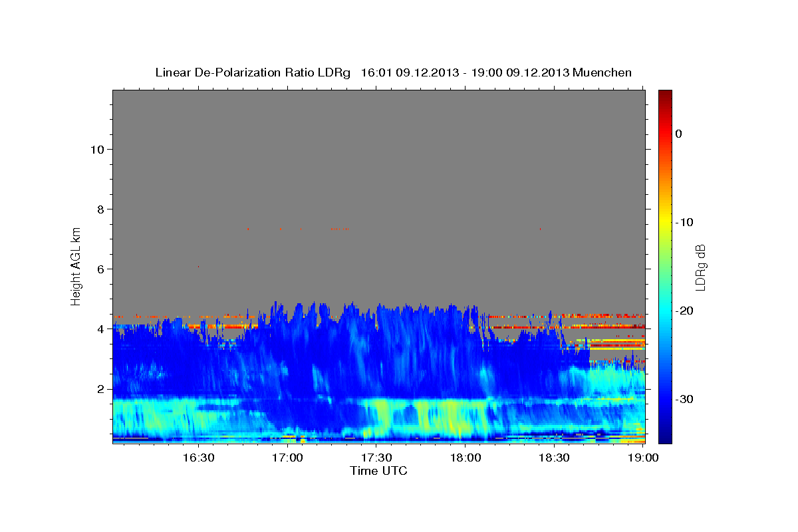The width and height of the screenshot is (798, 532).
Task: Click the '16:30' time tick label
Action: (x=198, y=458)
